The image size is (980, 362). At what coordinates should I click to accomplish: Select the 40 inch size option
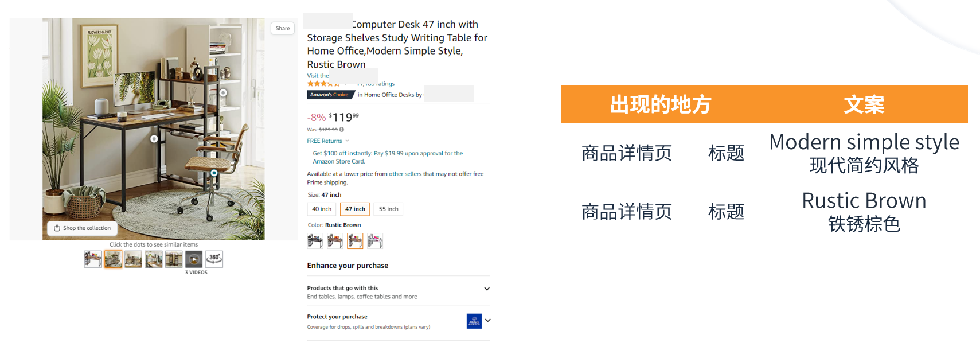point(322,209)
